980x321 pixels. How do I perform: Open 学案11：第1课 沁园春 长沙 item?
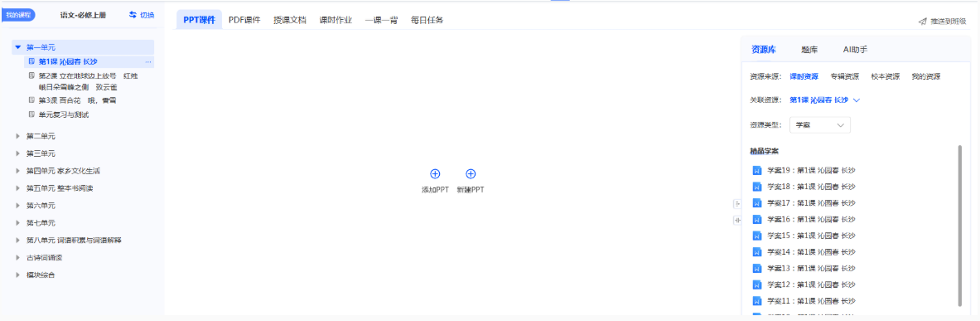[x=811, y=300]
